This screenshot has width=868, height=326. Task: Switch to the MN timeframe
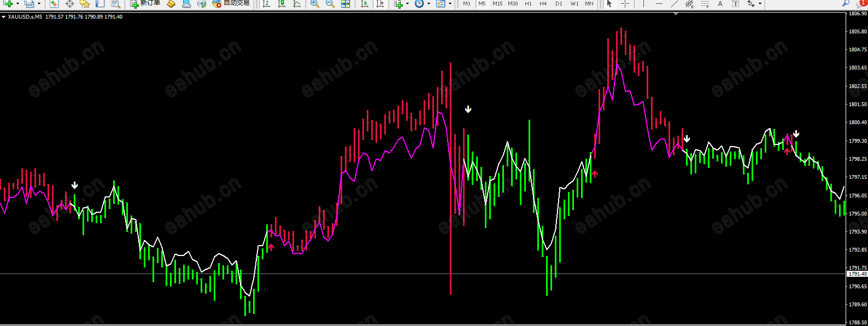click(x=589, y=3)
